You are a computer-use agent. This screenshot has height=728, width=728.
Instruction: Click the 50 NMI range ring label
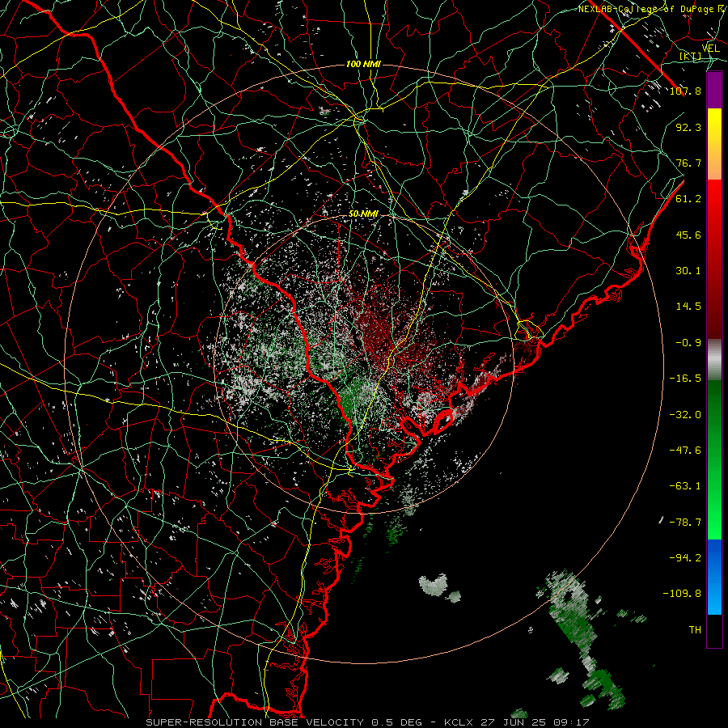[x=363, y=214]
